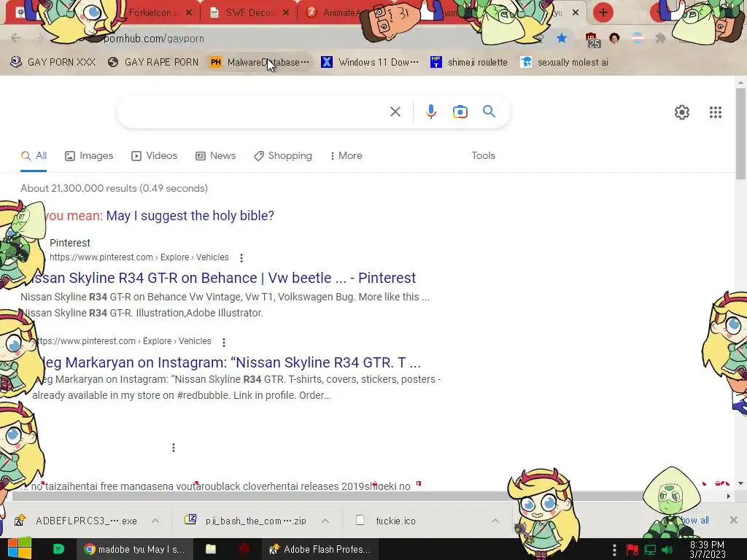Close the SWF Decon browser tab
Image resolution: width=747 pixels, height=560 pixels.
point(286,13)
